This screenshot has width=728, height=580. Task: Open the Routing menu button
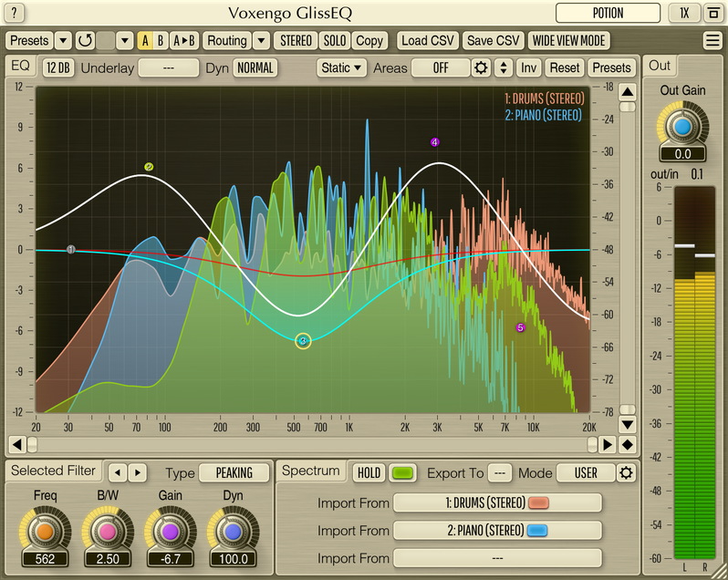point(227,41)
